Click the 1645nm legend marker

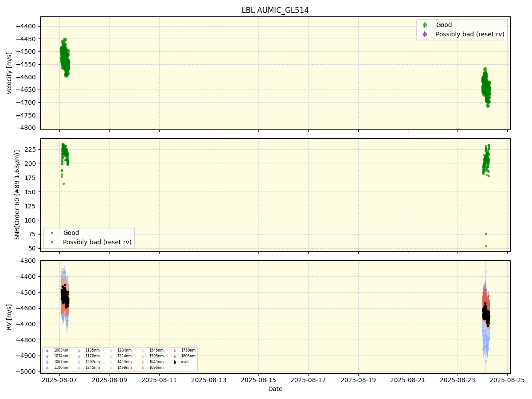point(143,362)
